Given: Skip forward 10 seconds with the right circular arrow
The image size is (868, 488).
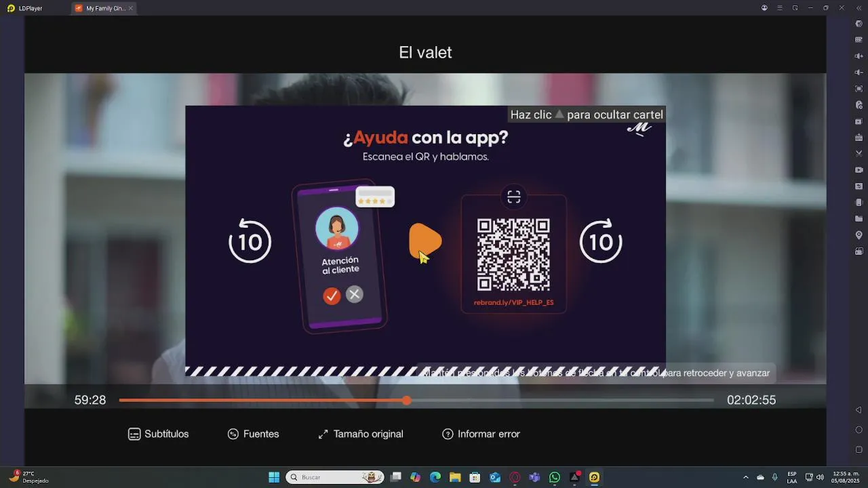Looking at the screenshot, I should (x=601, y=241).
